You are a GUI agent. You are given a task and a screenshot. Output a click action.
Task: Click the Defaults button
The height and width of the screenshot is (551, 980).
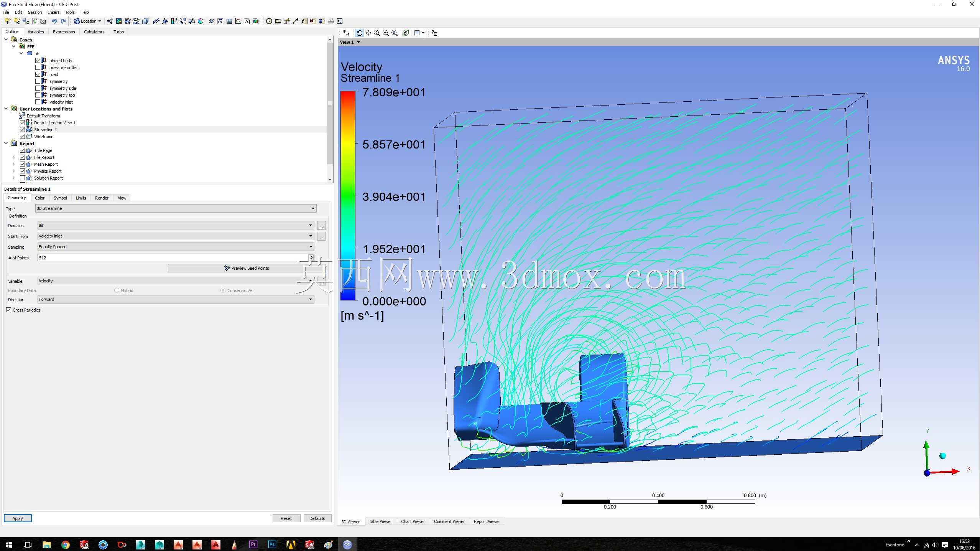point(317,518)
